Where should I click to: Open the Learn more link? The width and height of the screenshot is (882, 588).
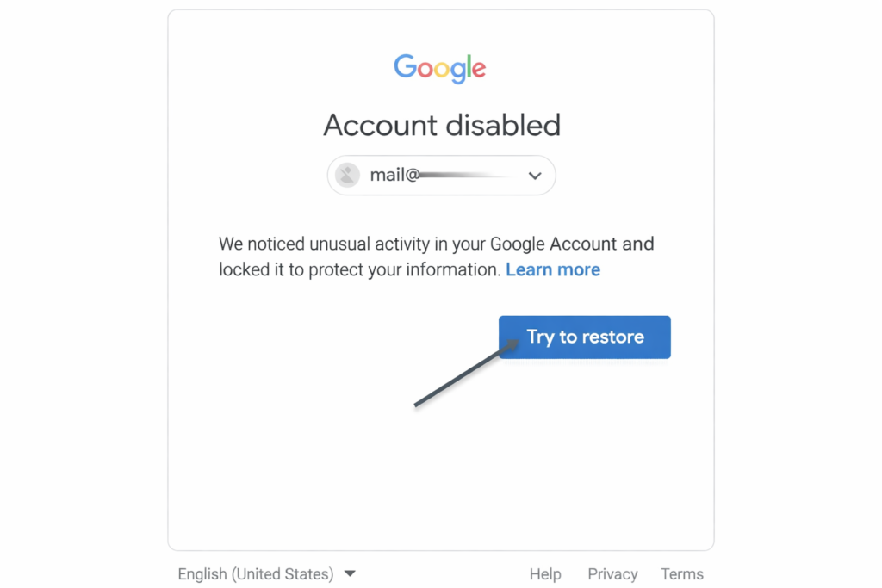click(553, 269)
